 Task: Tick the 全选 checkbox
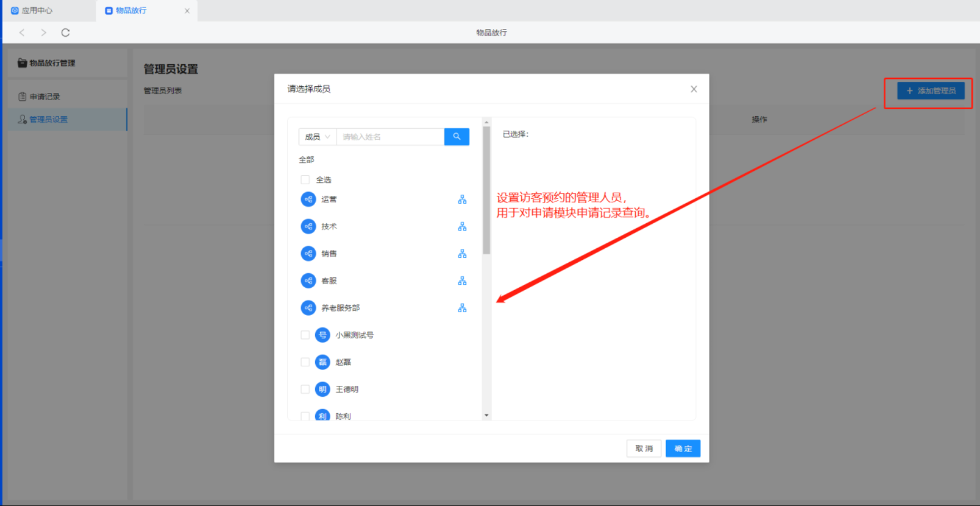pyautogui.click(x=305, y=180)
